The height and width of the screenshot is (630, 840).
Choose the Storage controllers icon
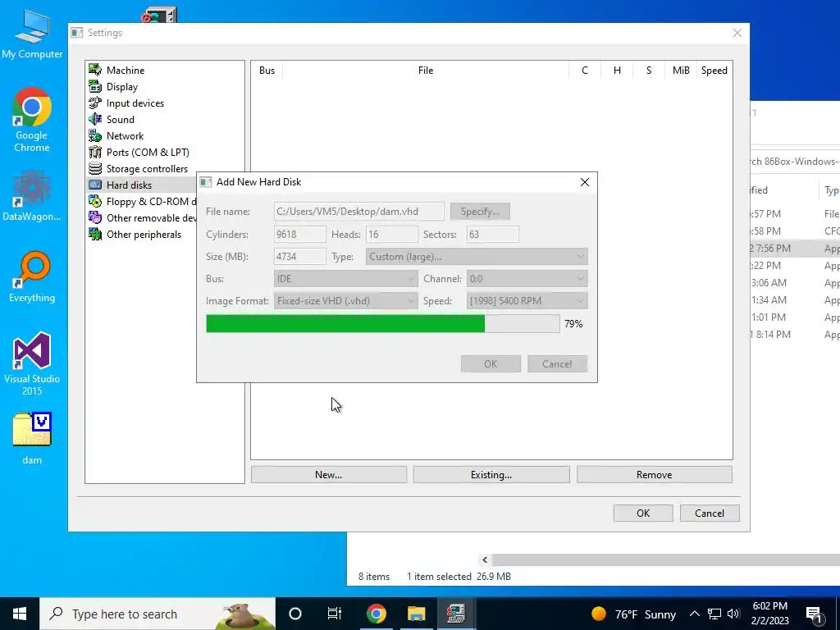[x=95, y=168]
